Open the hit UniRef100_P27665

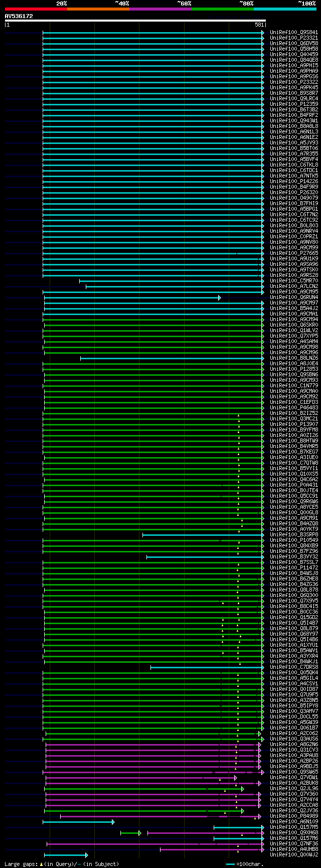(294, 253)
